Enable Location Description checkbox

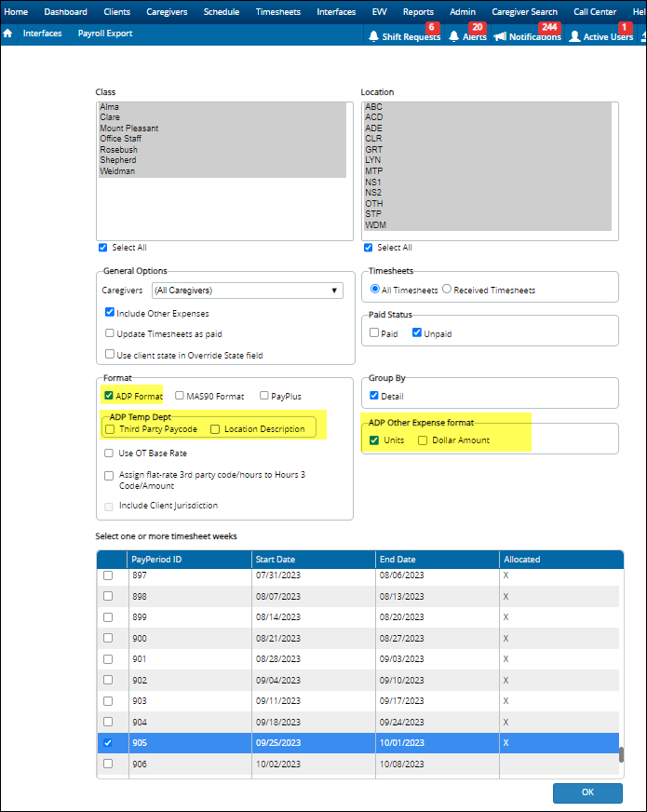[215, 429]
